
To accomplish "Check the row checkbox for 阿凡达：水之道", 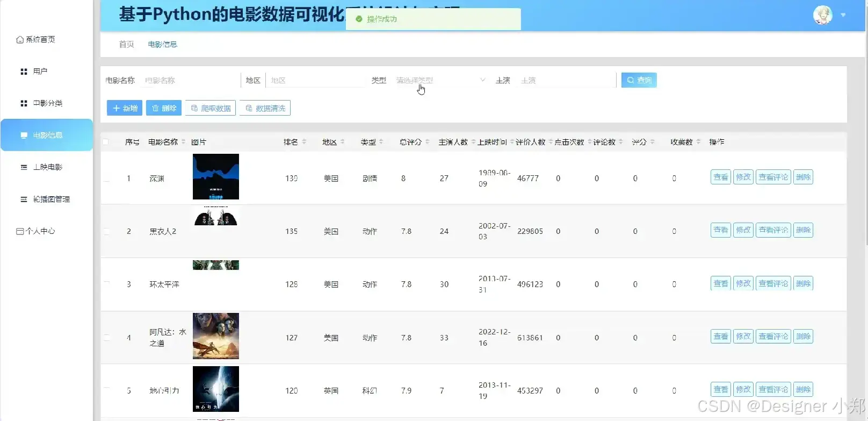I will [106, 338].
